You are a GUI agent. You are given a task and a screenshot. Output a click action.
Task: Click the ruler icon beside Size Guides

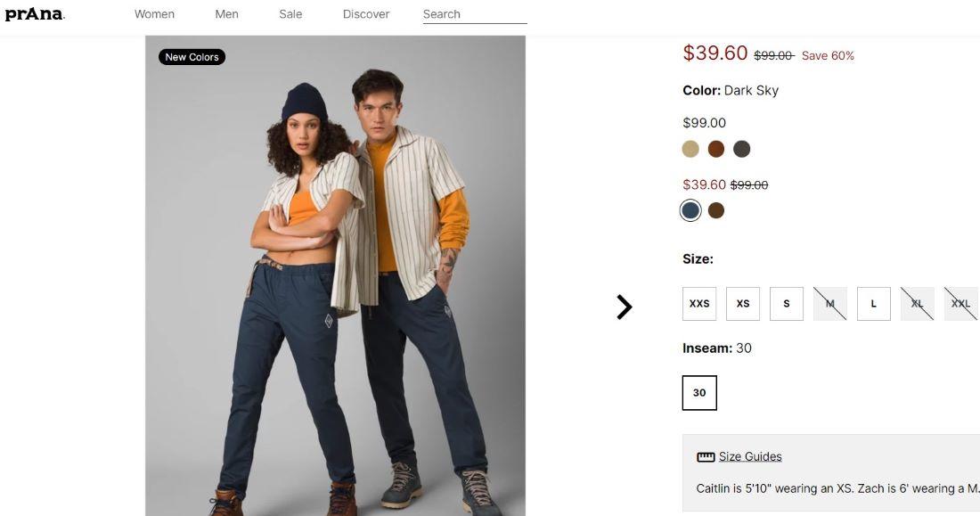[x=706, y=457]
